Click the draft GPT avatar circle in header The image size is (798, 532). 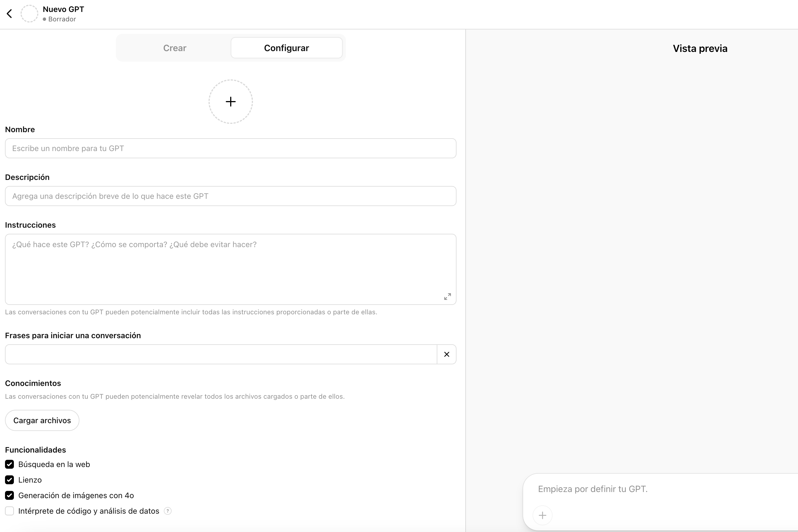click(29, 14)
